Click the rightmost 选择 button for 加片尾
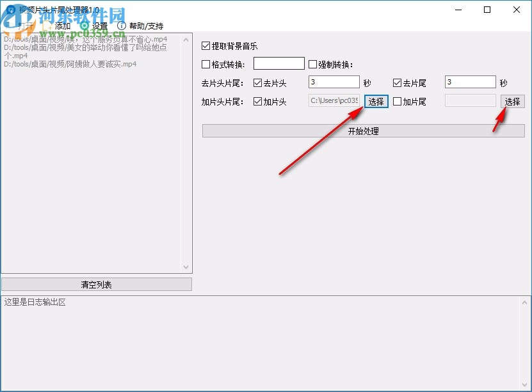Image resolution: width=532 pixels, height=392 pixels. tap(512, 101)
